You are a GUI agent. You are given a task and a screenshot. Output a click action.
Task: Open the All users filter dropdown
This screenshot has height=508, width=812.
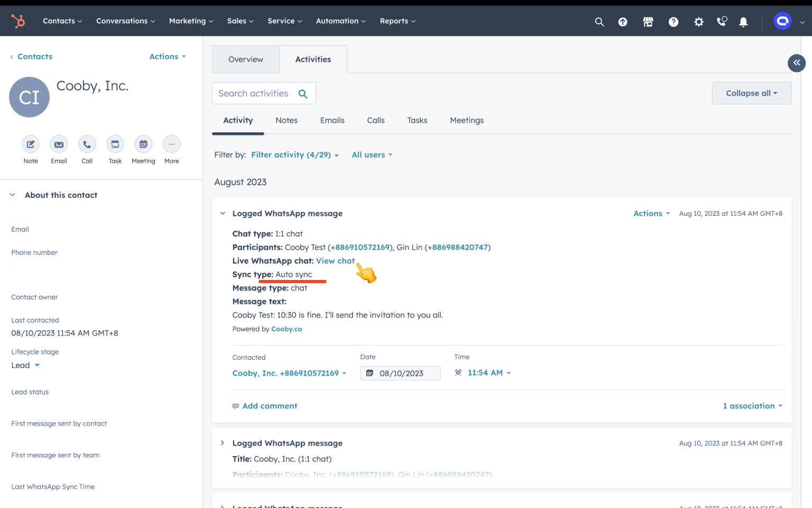[x=372, y=155]
